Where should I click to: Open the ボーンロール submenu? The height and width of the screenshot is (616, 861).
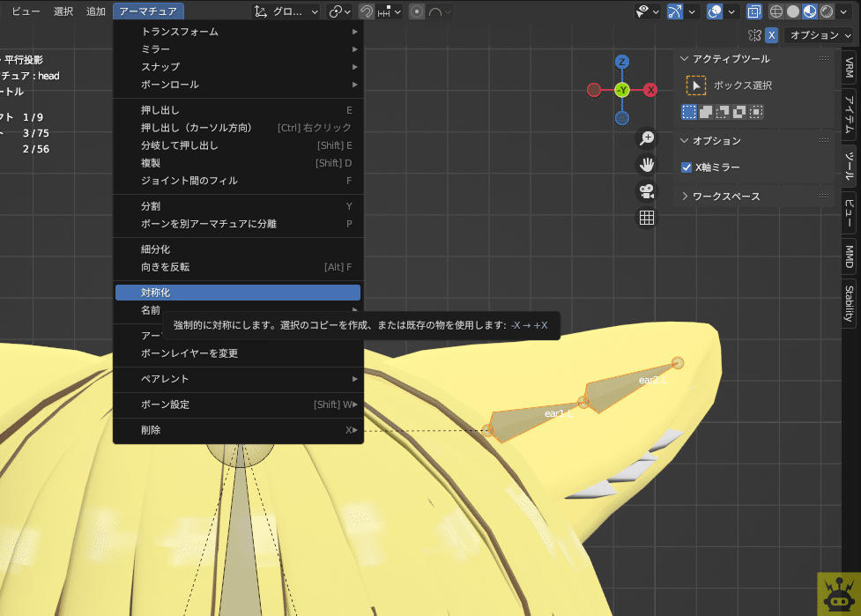238,85
